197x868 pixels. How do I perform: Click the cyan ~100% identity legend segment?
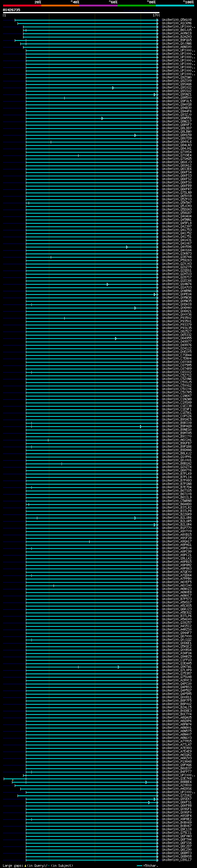(175, 6)
